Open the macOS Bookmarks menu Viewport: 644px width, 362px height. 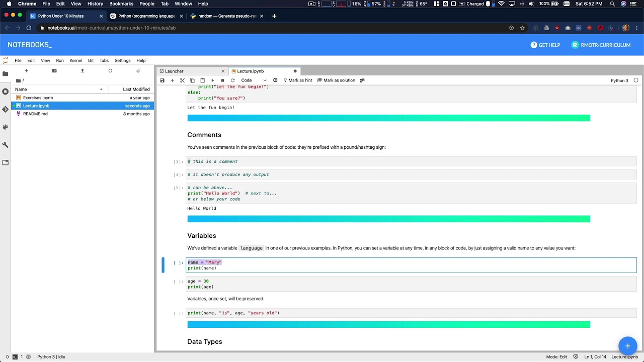click(121, 4)
